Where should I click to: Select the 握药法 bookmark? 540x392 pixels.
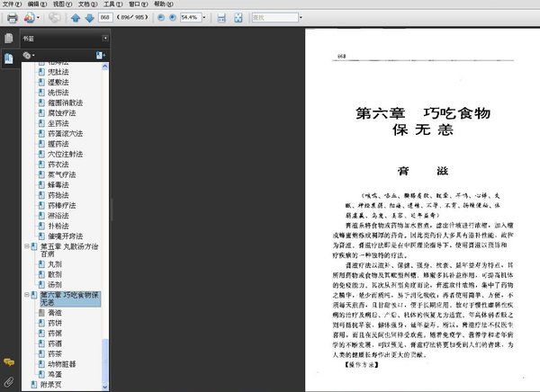[x=58, y=144]
